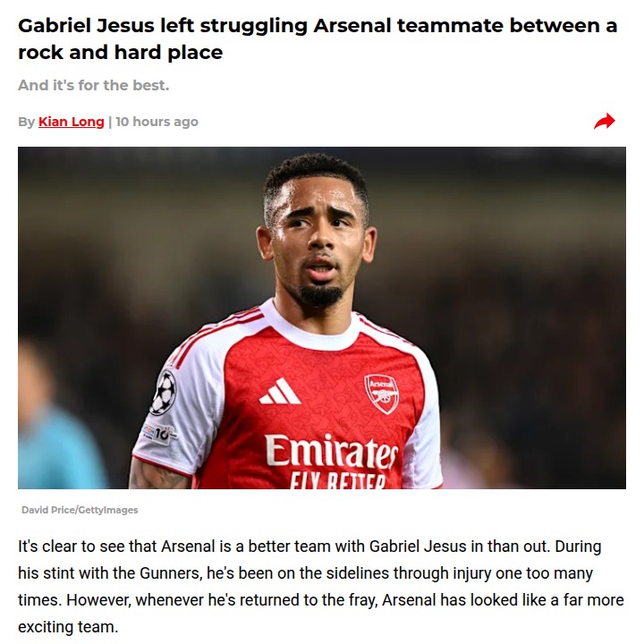Click the Gabriel Jesus article headline

coord(318,38)
